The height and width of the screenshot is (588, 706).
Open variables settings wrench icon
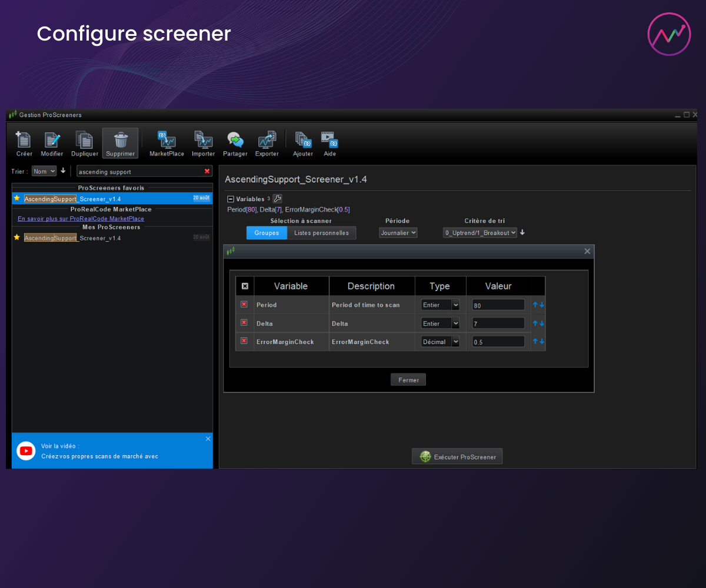278,199
